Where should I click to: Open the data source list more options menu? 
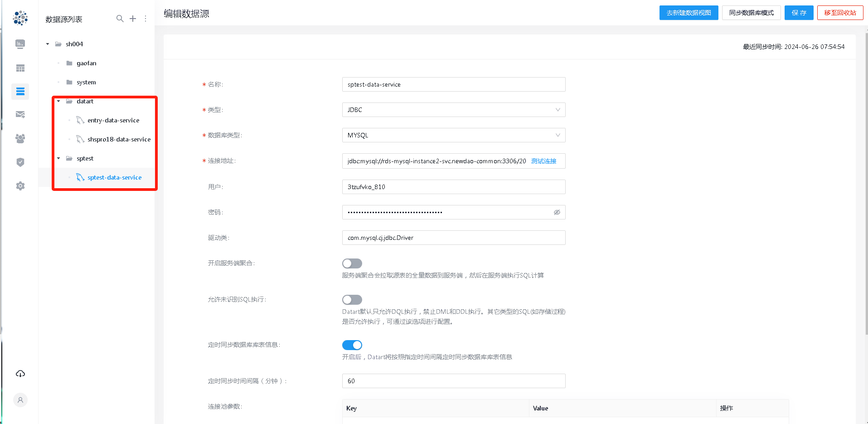pos(145,19)
